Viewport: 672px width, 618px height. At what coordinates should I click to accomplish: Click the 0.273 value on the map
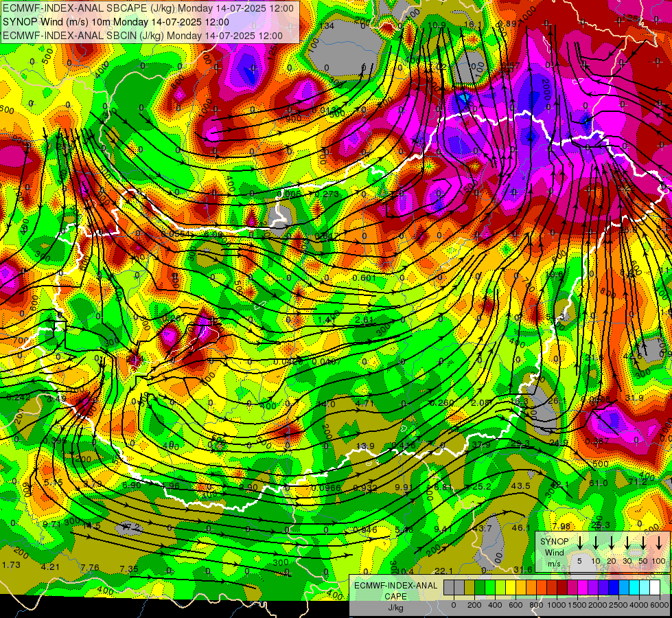[327, 194]
